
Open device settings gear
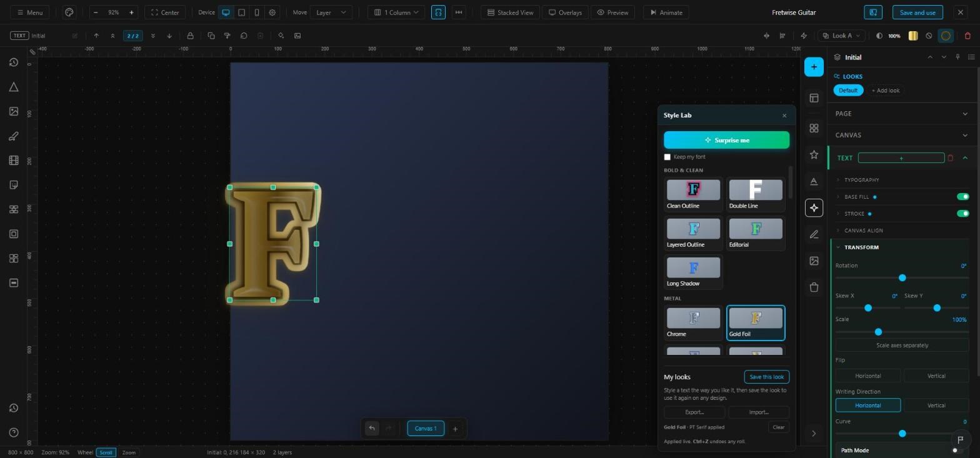(272, 12)
